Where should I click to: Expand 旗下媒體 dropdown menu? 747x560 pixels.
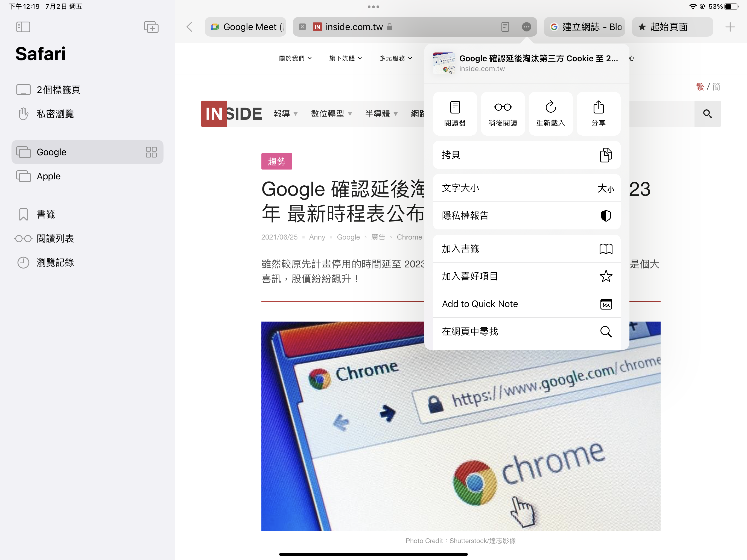tap(345, 59)
